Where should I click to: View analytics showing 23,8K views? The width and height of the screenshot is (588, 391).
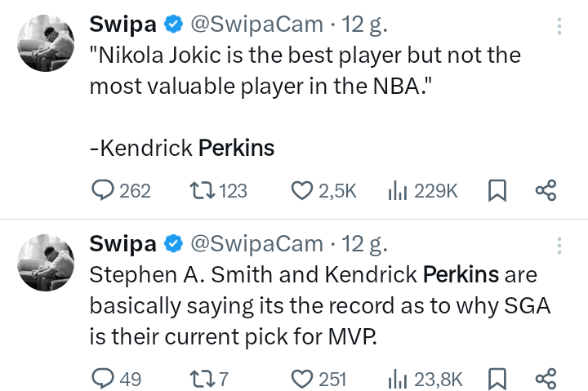tap(397, 379)
